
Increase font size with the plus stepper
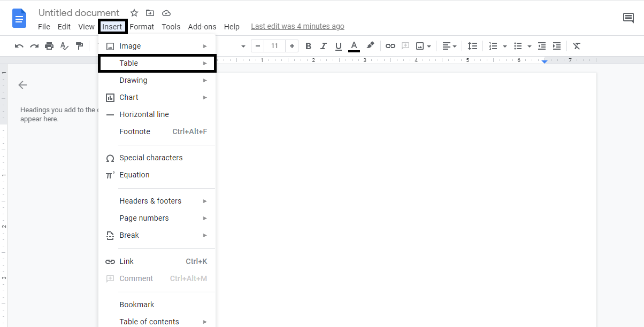tap(292, 46)
